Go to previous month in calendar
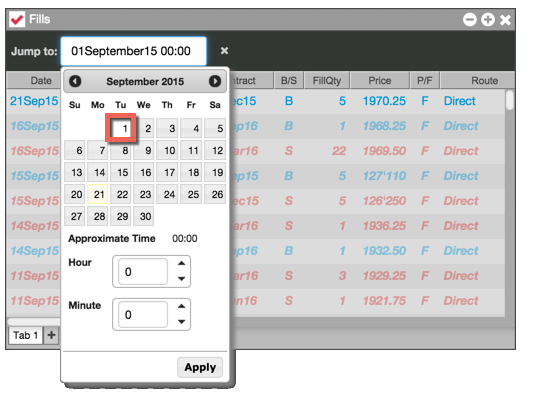538x410 pixels. tap(75, 81)
